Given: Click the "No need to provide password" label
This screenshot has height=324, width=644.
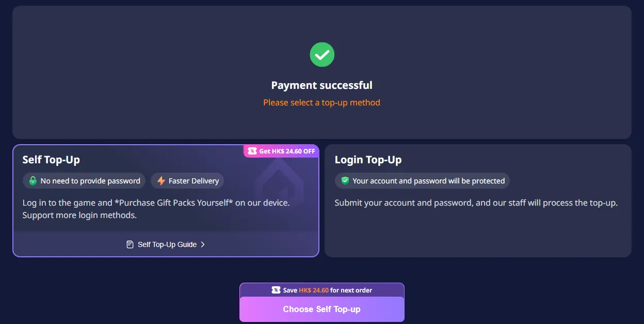Looking at the screenshot, I should click(90, 181).
